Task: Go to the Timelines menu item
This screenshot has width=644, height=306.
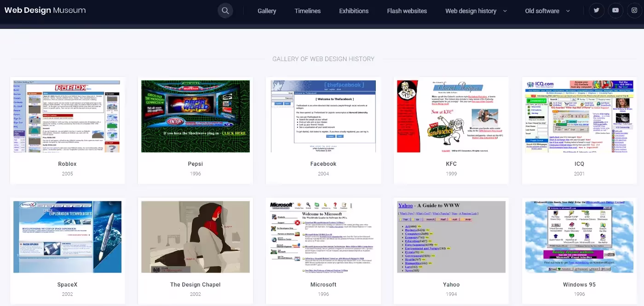Action: click(308, 11)
